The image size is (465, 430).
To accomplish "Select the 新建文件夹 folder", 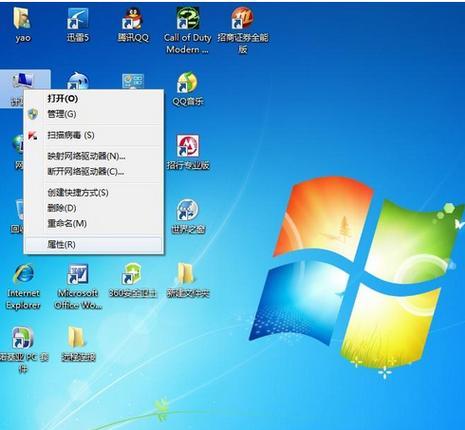I will pos(186,274).
